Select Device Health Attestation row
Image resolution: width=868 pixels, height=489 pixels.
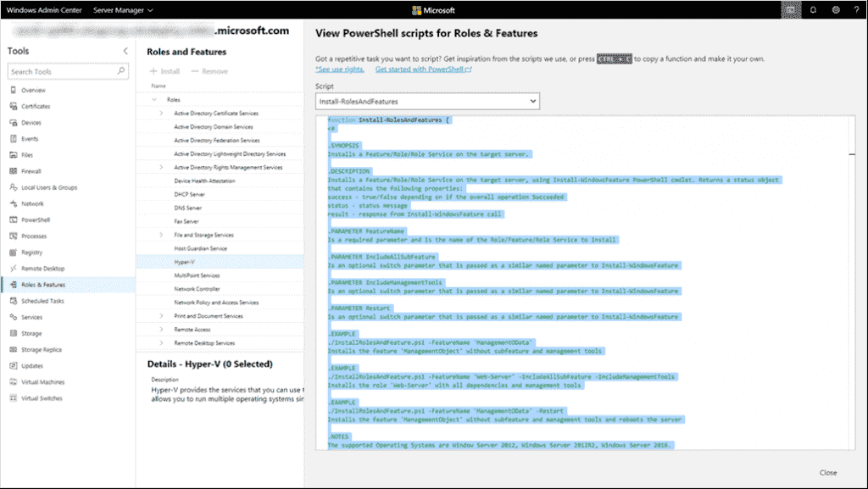(220, 181)
